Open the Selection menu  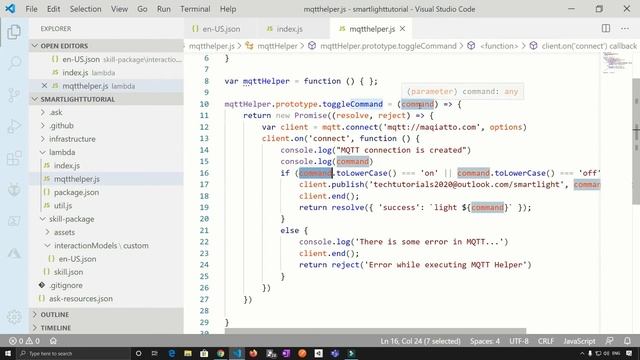coord(85,9)
